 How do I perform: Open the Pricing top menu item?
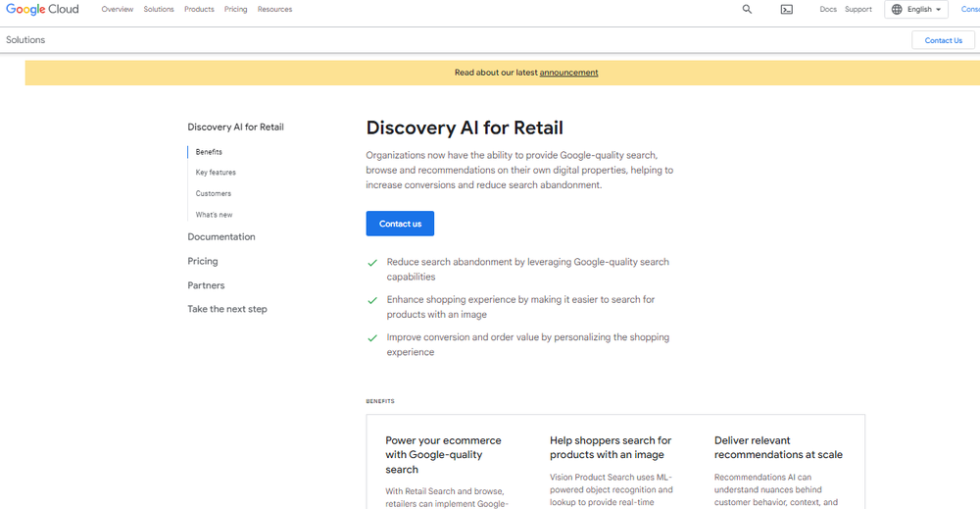pyautogui.click(x=235, y=10)
